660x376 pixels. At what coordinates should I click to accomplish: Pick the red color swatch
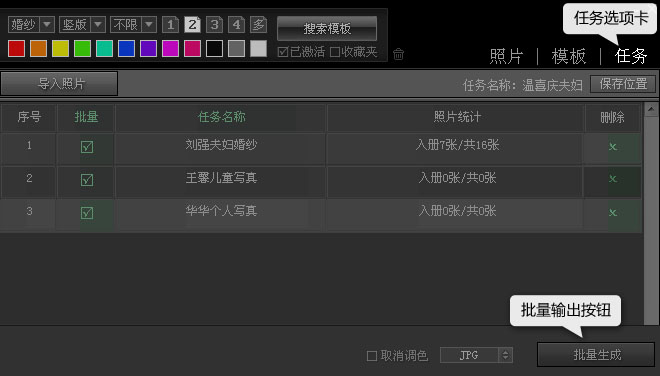[16, 48]
